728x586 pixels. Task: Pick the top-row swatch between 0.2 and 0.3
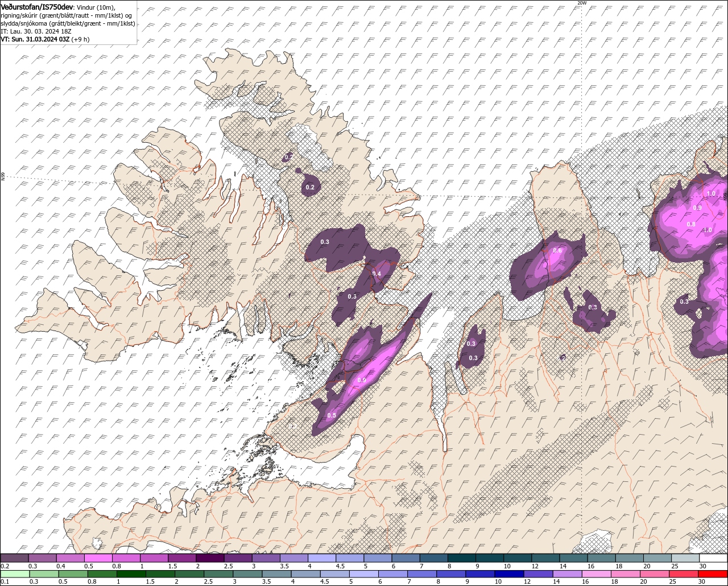pyautogui.click(x=14, y=558)
